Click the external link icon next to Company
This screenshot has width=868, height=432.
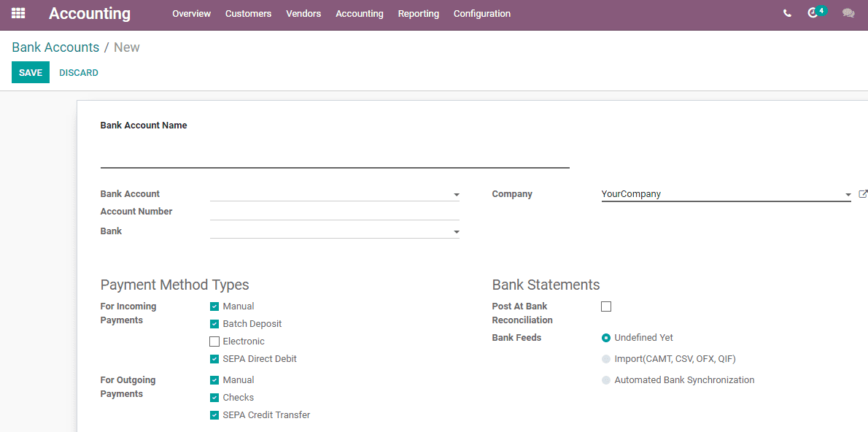(x=862, y=194)
